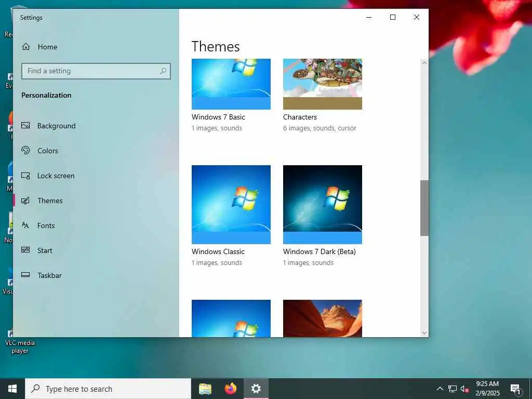Launch Firefox from the taskbar
Viewport: 532px width, 399px height.
pos(231,389)
